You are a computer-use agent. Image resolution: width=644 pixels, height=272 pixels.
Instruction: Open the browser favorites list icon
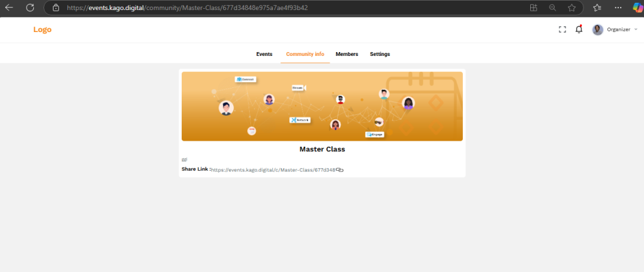597,8
